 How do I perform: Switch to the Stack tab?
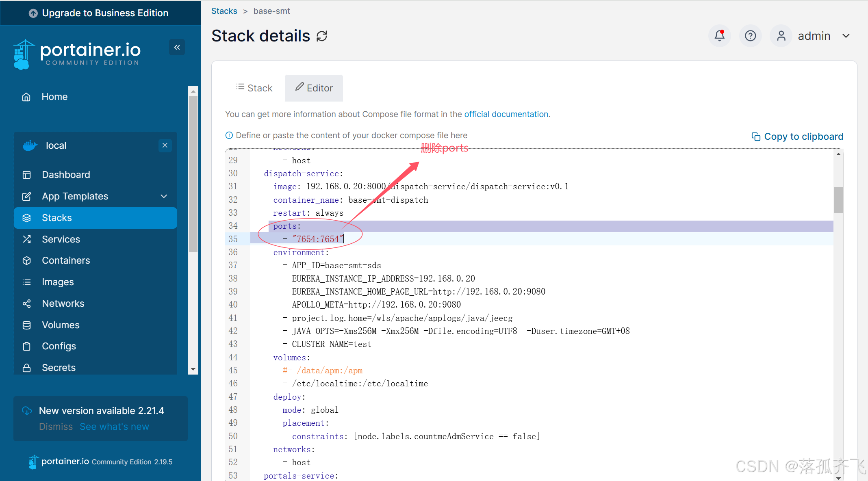(x=254, y=88)
